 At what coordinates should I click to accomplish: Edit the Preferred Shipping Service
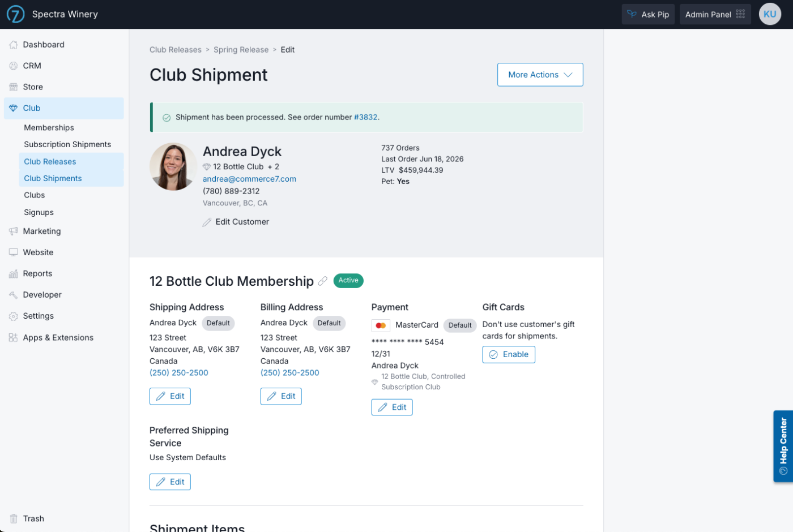tap(170, 482)
